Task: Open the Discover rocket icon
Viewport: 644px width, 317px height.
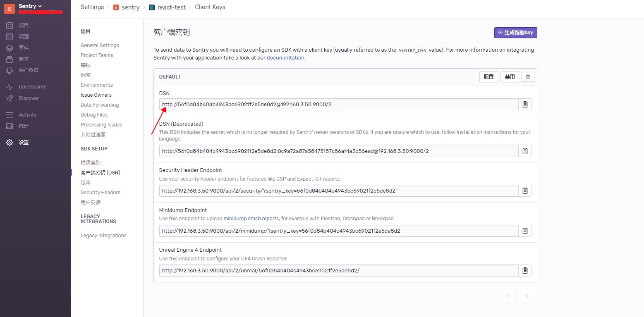Action: click(x=10, y=98)
